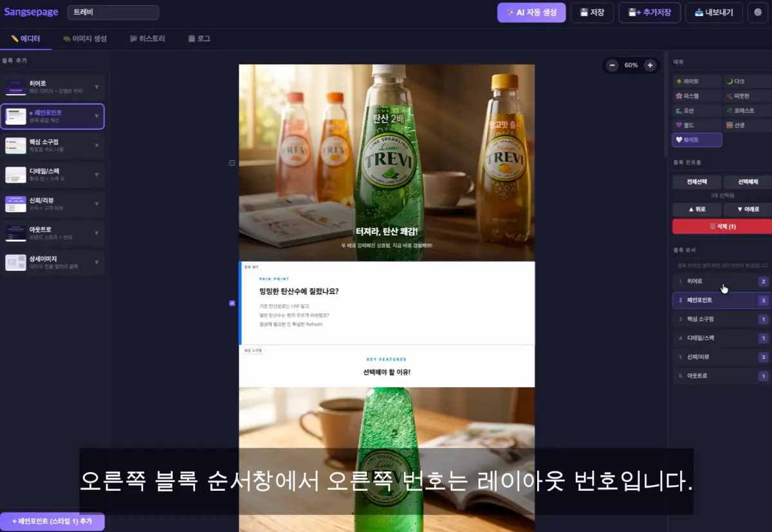Uncheck the 페인포인트 section checkbox
772x532 pixels.
pos(232,303)
